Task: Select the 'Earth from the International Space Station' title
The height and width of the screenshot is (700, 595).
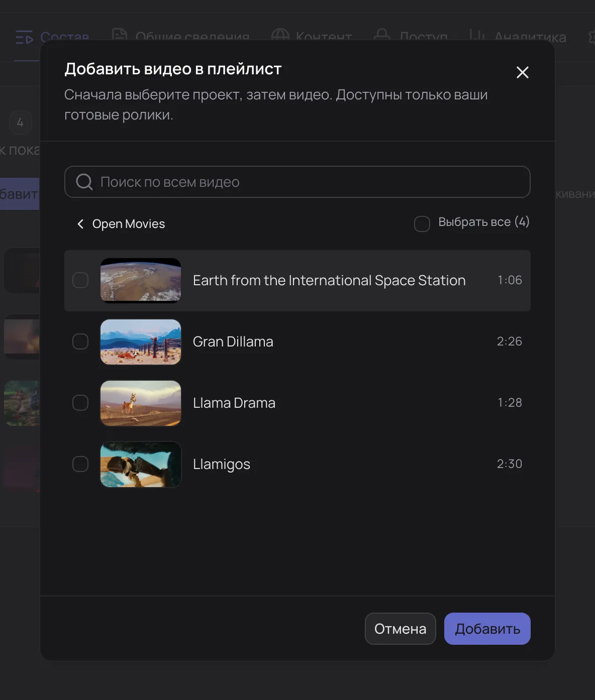Action: point(329,280)
